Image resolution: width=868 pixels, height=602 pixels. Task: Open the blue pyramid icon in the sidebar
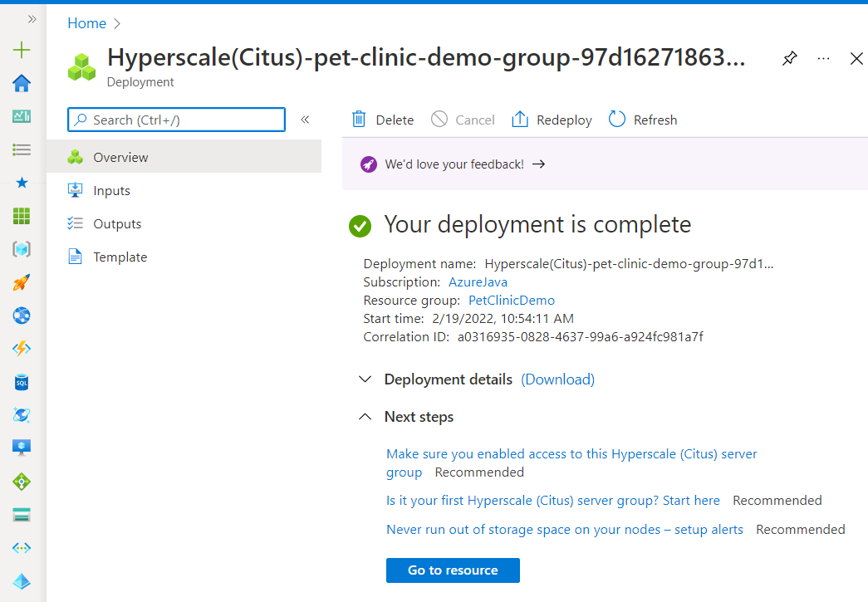click(x=22, y=581)
